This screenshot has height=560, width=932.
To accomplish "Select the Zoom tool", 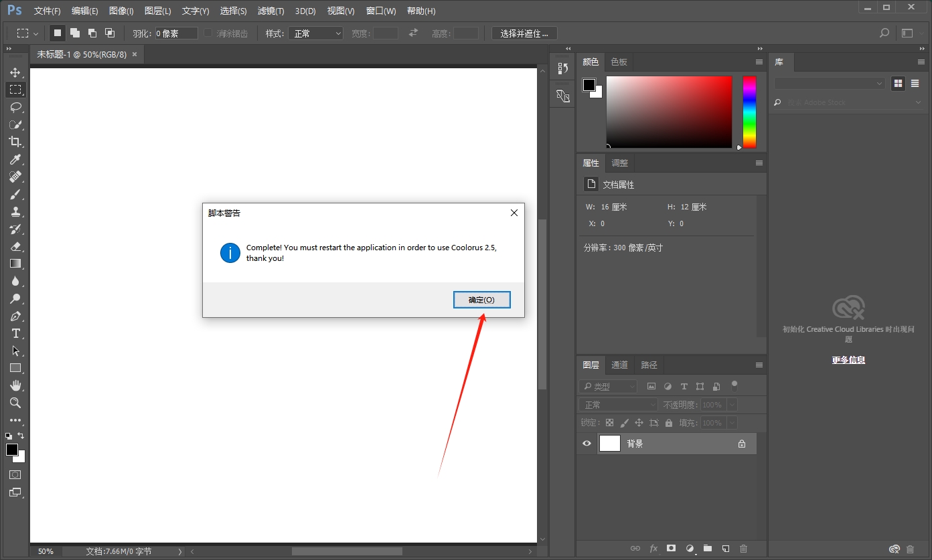I will pos(15,403).
